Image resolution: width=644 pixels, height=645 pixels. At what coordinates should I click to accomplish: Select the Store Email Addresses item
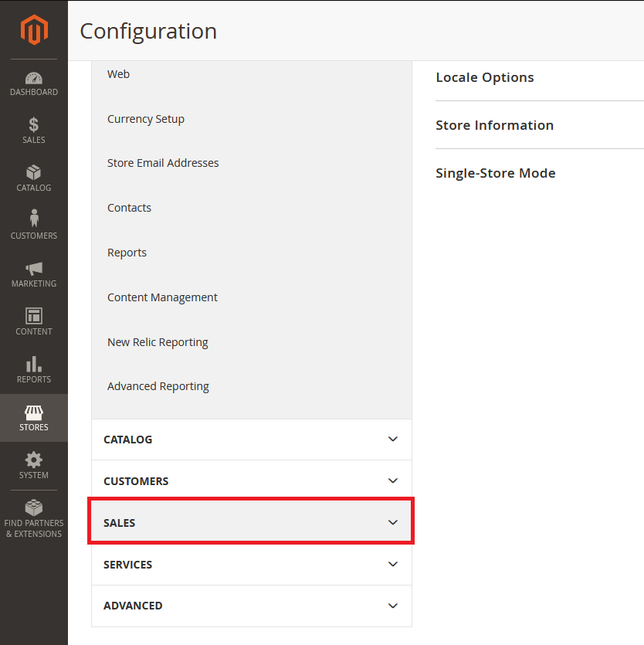tap(163, 163)
